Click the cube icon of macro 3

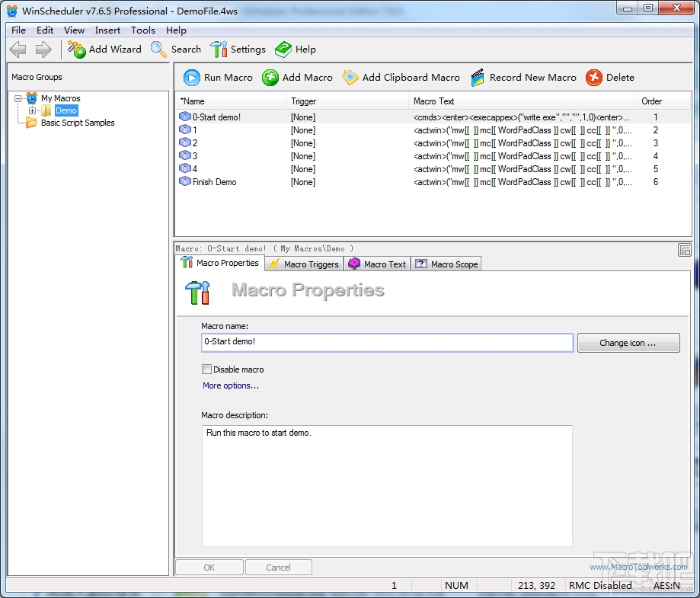(185, 155)
